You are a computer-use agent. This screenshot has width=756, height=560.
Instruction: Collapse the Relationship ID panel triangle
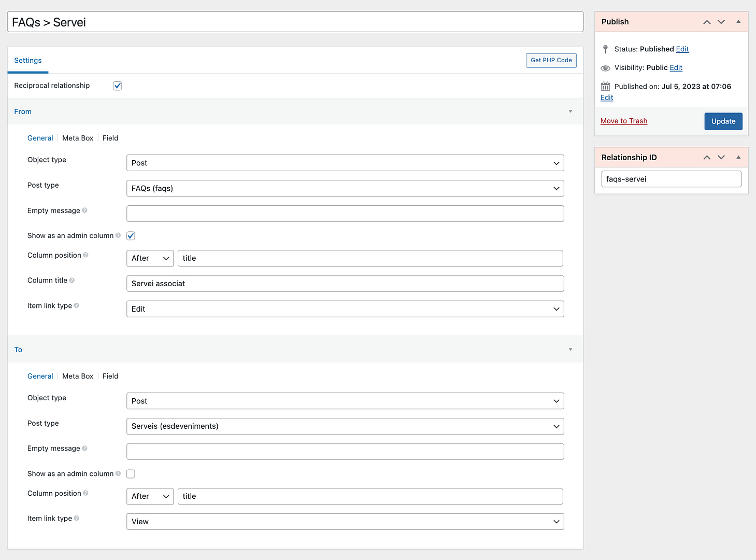click(738, 157)
